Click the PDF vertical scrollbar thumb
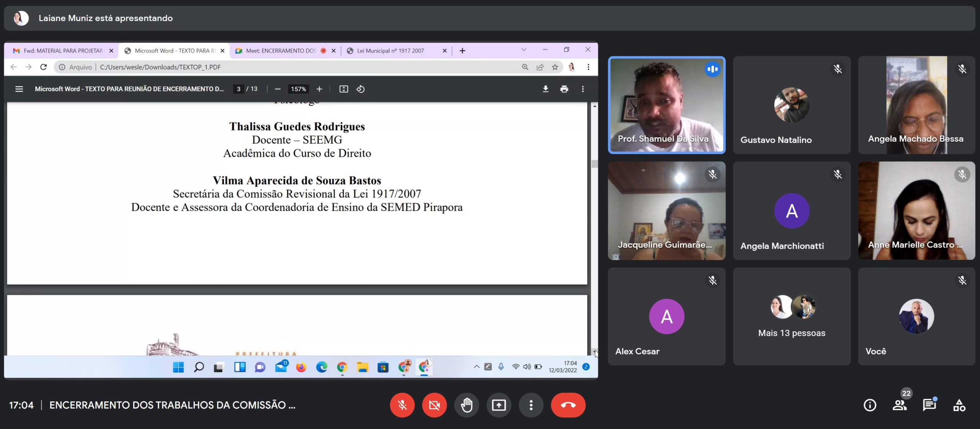980x429 pixels. [x=594, y=164]
